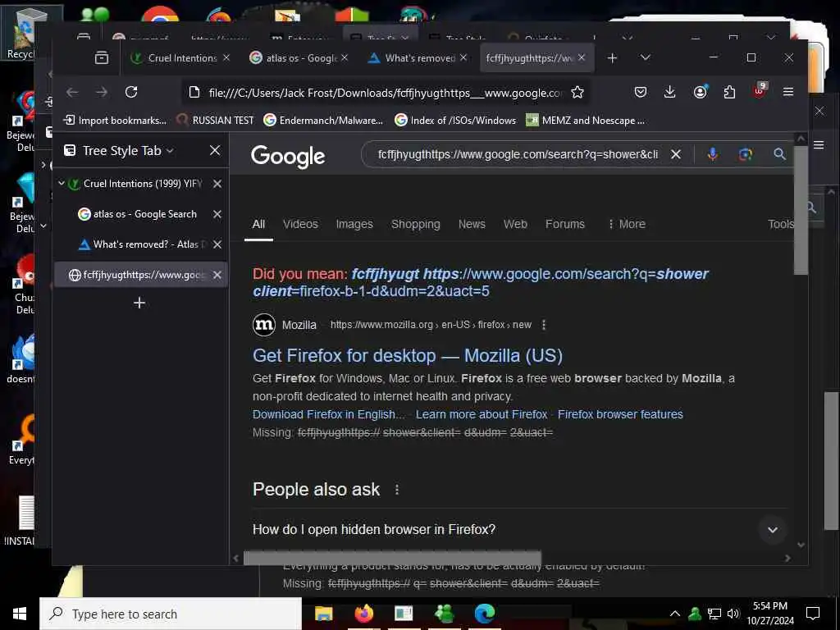840x630 pixels.
Task: Open the Extensions puzzle icon
Action: click(x=729, y=92)
